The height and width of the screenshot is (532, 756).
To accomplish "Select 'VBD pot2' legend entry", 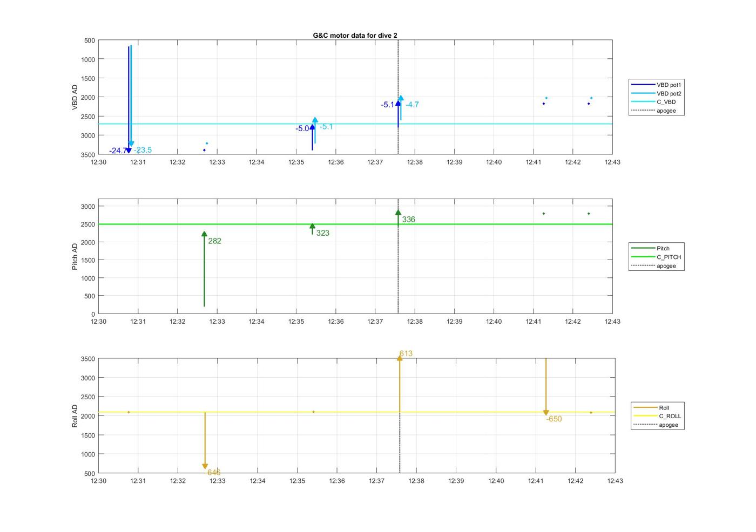I will [657, 93].
